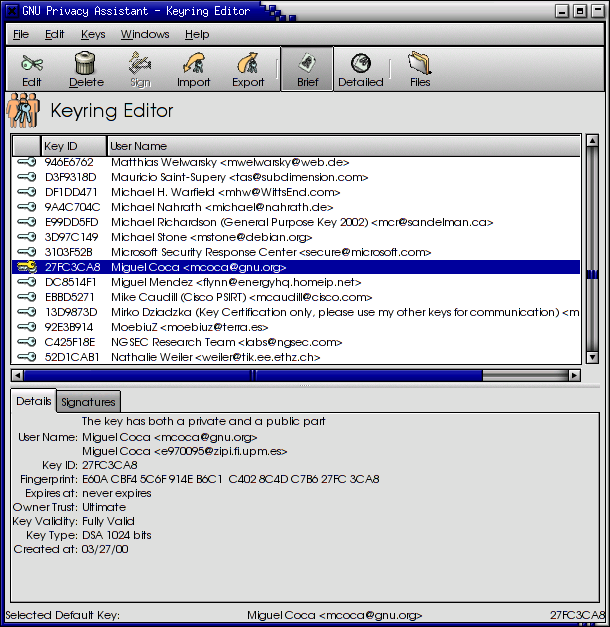Delete the selected key via toolbar
The image size is (610, 627).
[86, 69]
